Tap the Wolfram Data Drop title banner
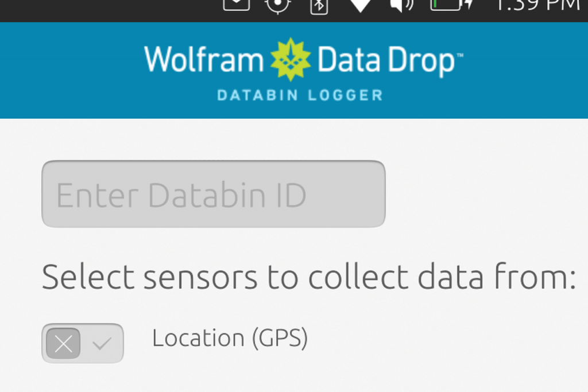The image size is (588, 392). (304, 57)
